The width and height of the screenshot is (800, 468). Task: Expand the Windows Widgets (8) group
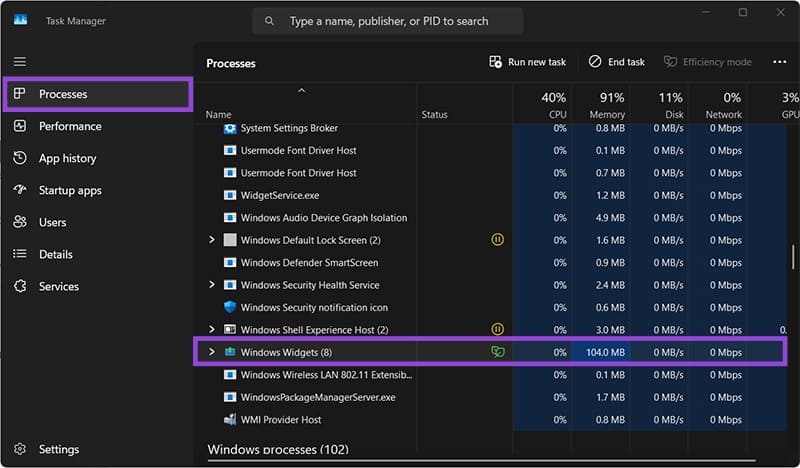point(212,352)
